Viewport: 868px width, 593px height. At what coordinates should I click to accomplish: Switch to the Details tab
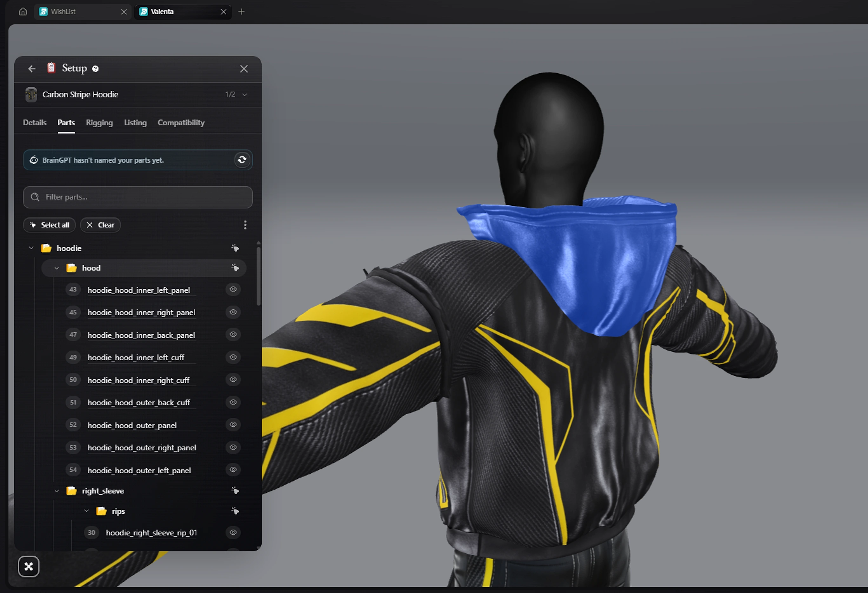(35, 123)
